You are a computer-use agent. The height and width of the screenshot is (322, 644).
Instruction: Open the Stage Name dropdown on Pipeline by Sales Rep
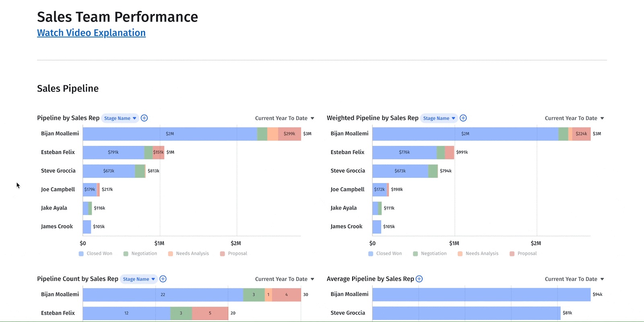point(120,118)
